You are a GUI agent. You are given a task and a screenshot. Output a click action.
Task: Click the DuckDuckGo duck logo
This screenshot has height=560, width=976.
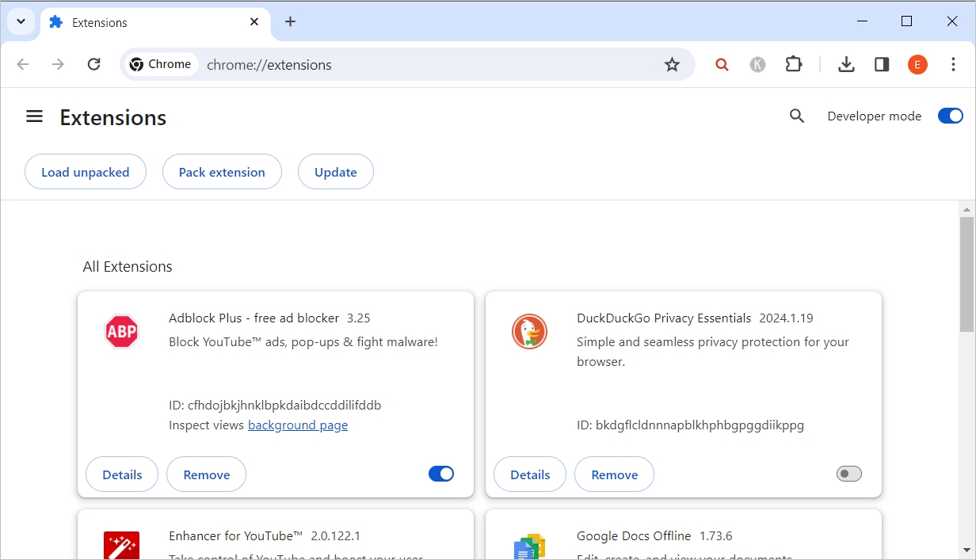(529, 332)
